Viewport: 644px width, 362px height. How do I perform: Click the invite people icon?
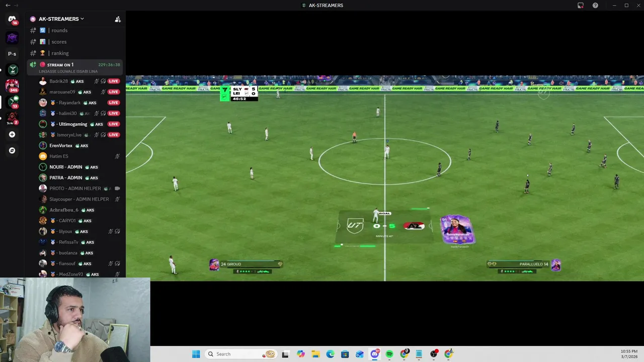click(x=118, y=19)
